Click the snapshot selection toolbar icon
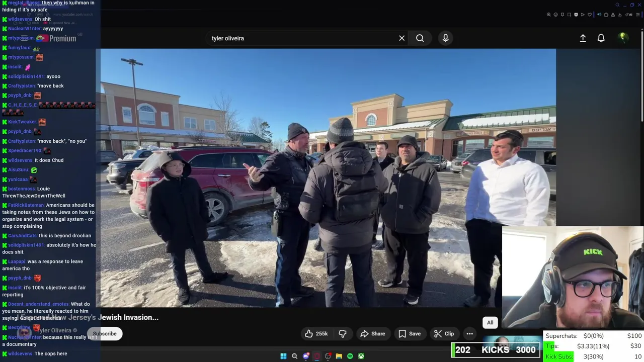Screen dimensions: 644x362 click(569, 15)
